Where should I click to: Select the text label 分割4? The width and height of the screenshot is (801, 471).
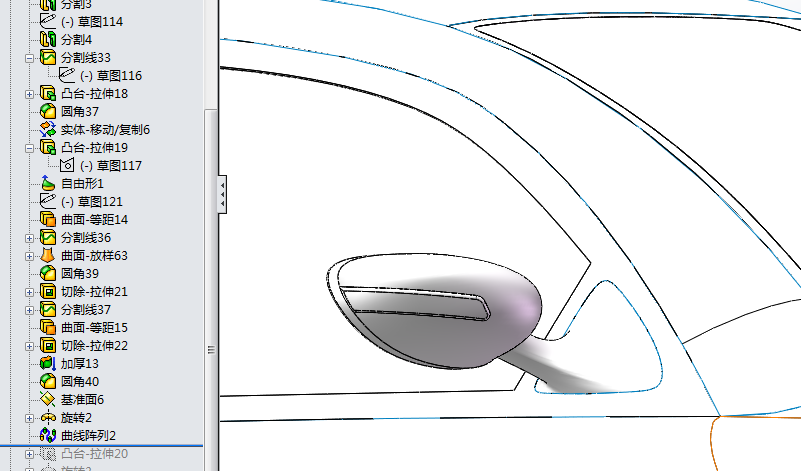point(77,39)
